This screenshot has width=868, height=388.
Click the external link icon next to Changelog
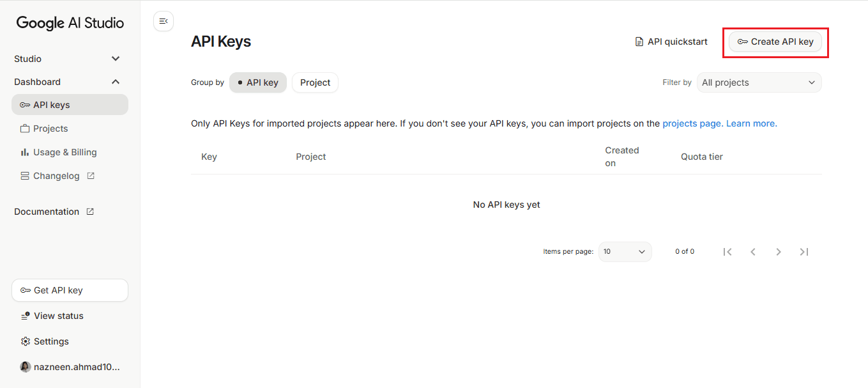pos(91,176)
